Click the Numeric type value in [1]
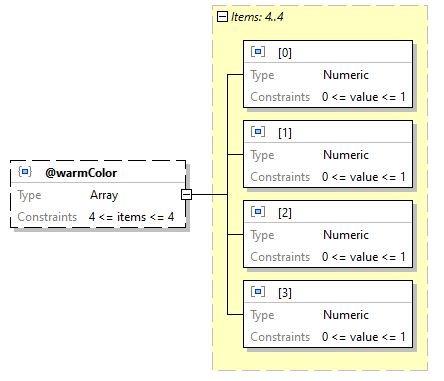Viewport: 444px width, 381px height. [346, 155]
